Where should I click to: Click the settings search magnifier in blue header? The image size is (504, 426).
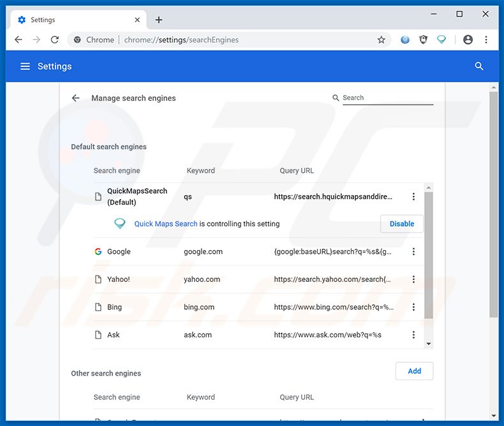479,66
